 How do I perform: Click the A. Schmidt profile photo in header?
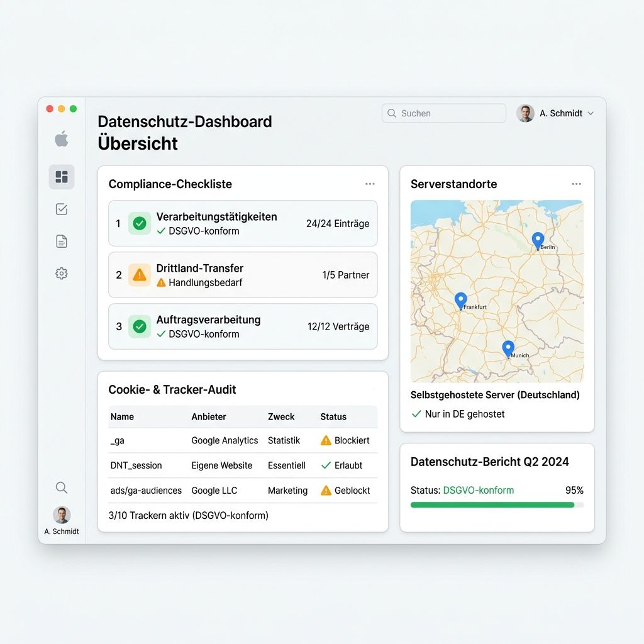click(525, 113)
